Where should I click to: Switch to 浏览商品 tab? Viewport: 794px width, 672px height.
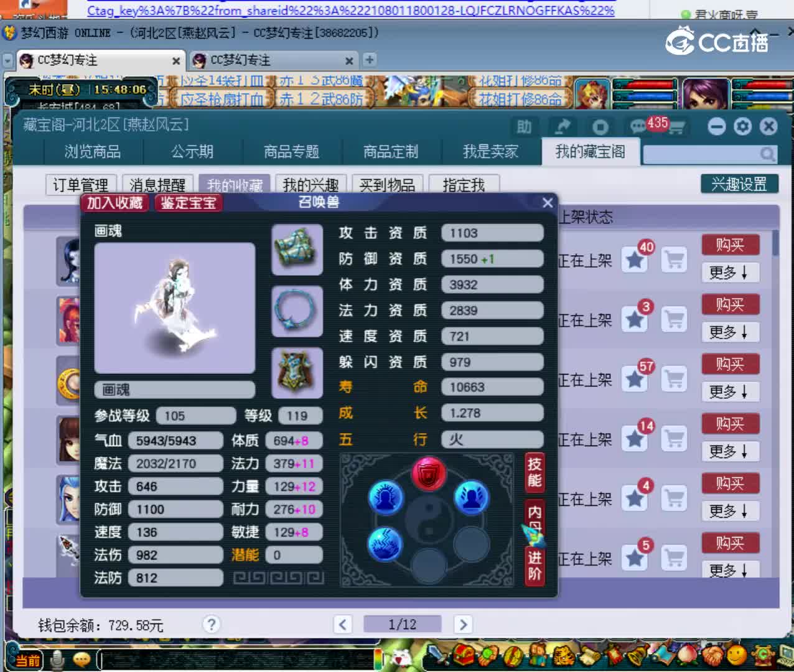pos(93,152)
